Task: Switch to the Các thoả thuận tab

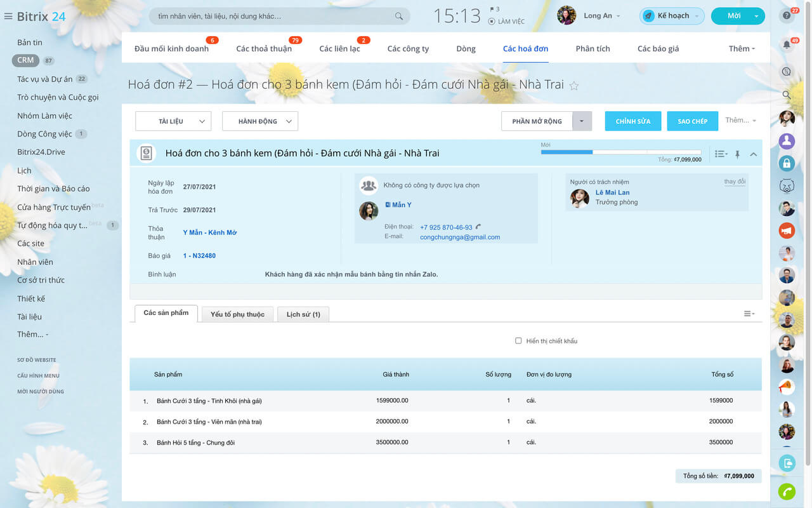Action: click(264, 49)
